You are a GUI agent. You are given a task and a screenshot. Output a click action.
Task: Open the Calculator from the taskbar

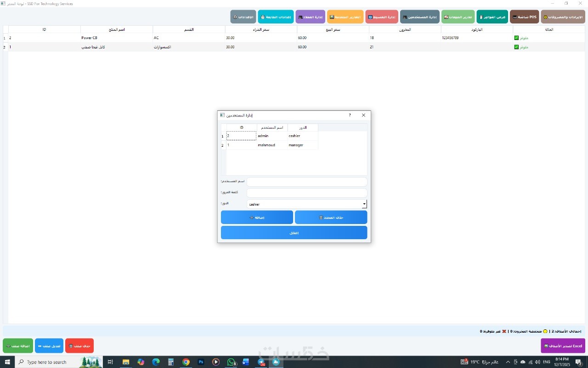[171, 362]
